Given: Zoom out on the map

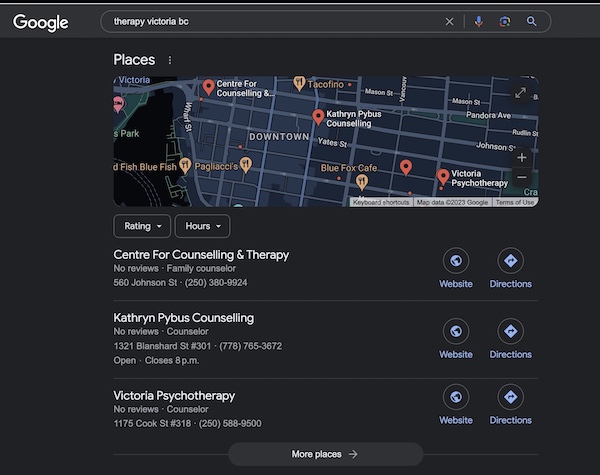Looking at the screenshot, I should coord(522,177).
